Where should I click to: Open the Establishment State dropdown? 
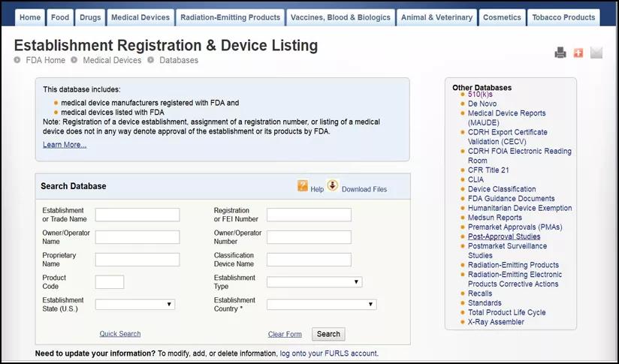[135, 305]
